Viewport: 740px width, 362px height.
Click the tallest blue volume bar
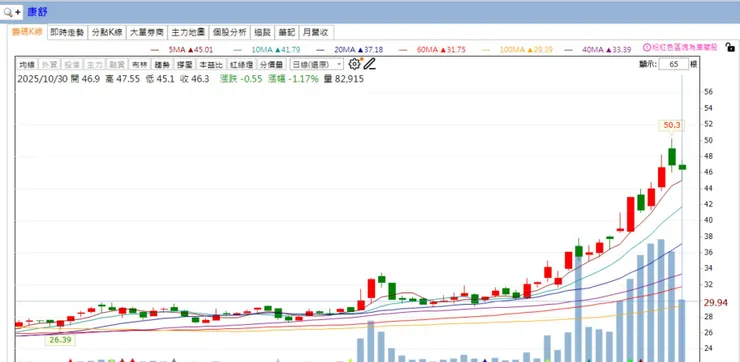point(661,301)
